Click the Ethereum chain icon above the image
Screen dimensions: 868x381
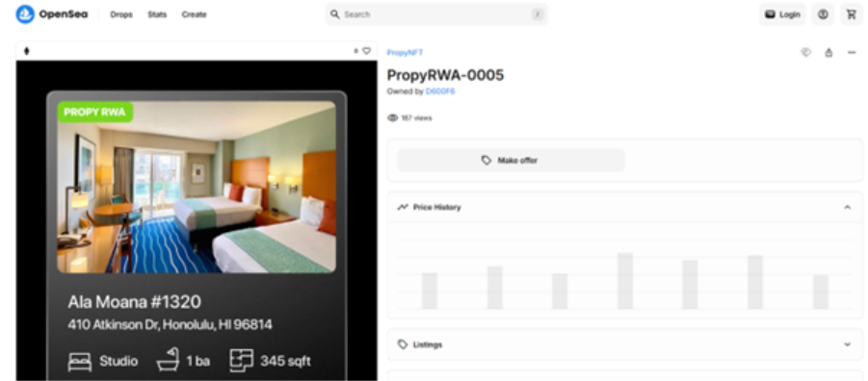27,51
